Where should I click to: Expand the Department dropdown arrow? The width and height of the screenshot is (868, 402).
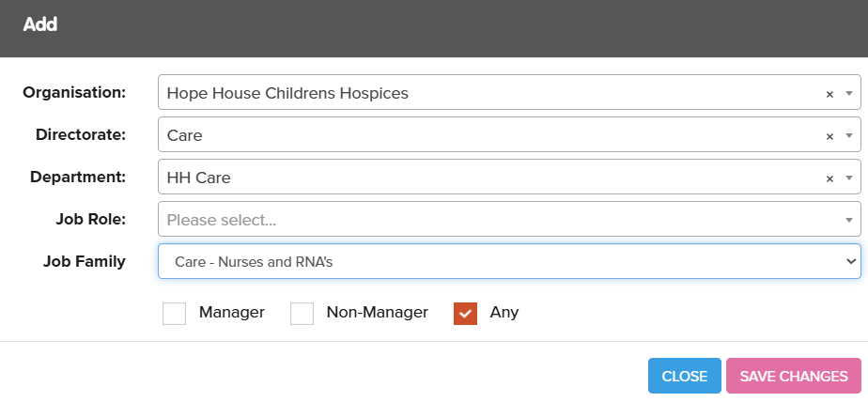point(848,178)
